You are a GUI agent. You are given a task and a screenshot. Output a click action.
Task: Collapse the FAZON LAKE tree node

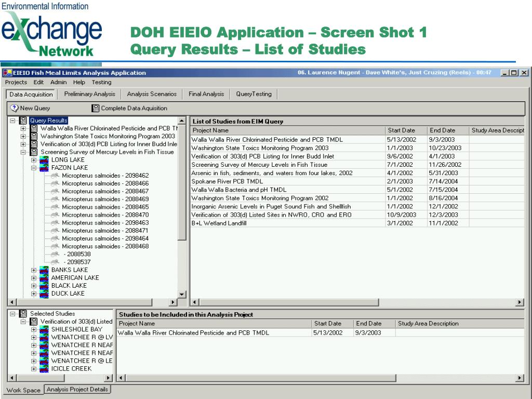(34, 168)
